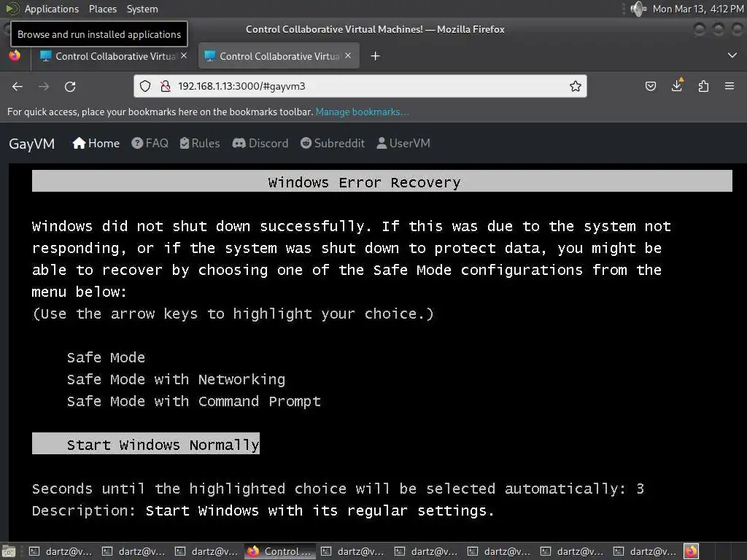This screenshot has height=560, width=747.
Task: Click the volume speaker icon in the top panel
Action: (x=638, y=9)
